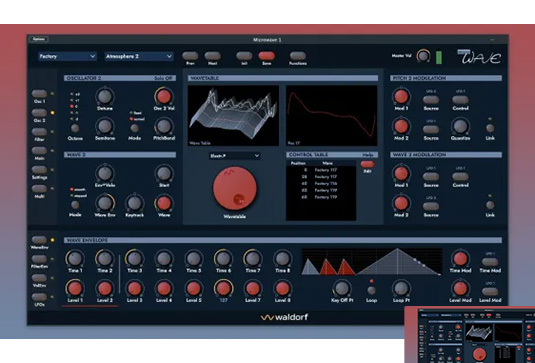Click the red Level 8 knob
This screenshot has height=363, width=535.
[x=283, y=288]
